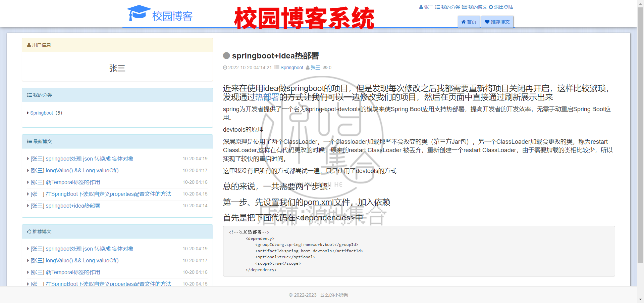Open the Springboot category link in sidebar 我的分类
The image size is (644, 303).
click(42, 113)
